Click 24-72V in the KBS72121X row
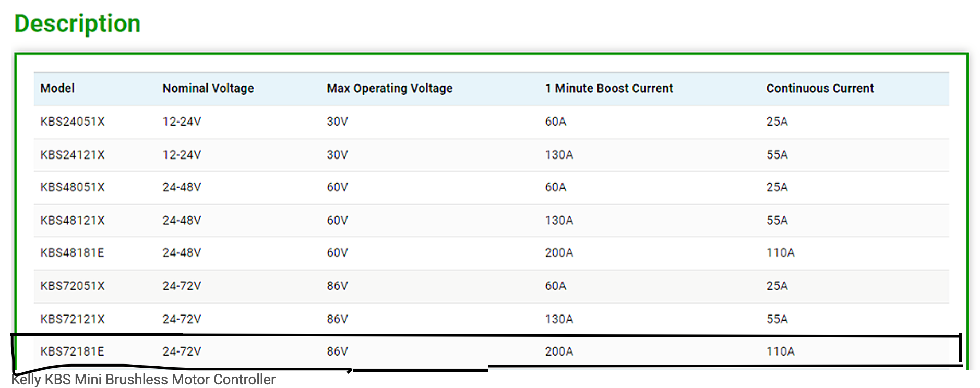The image size is (980, 388). [x=182, y=319]
